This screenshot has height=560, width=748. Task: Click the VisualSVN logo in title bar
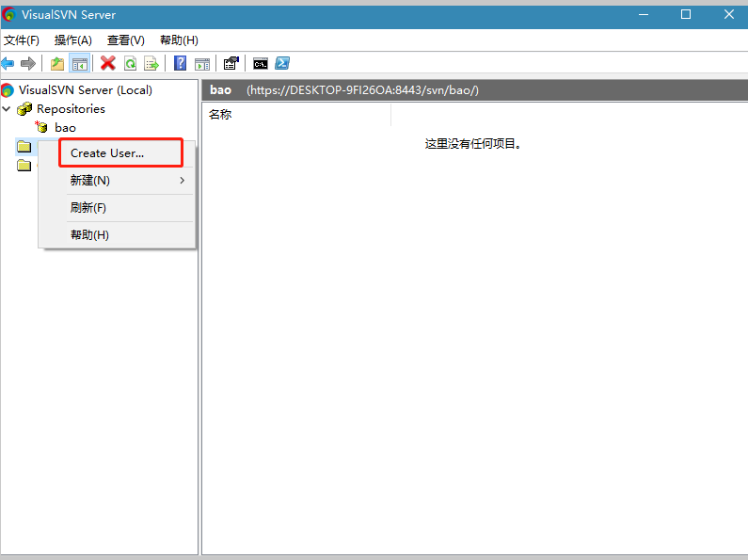(9, 15)
